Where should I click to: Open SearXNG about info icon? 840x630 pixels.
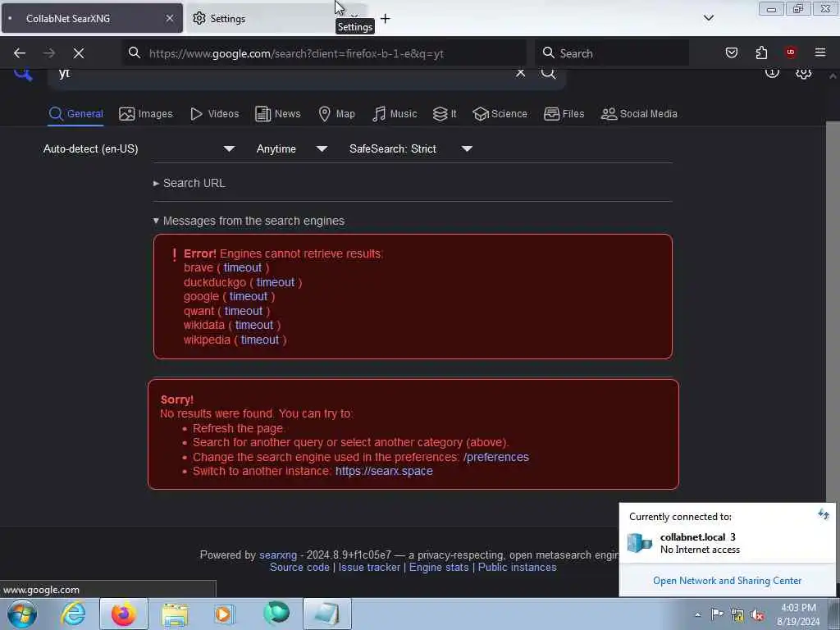(772, 72)
